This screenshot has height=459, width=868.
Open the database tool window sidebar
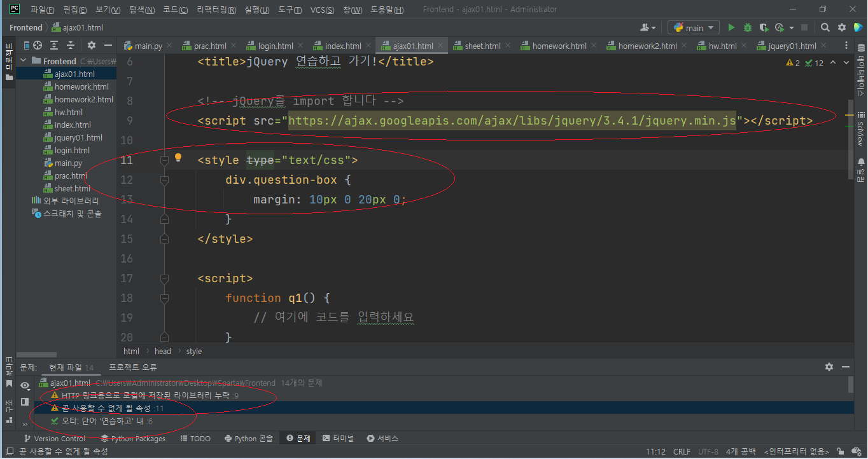point(860,70)
